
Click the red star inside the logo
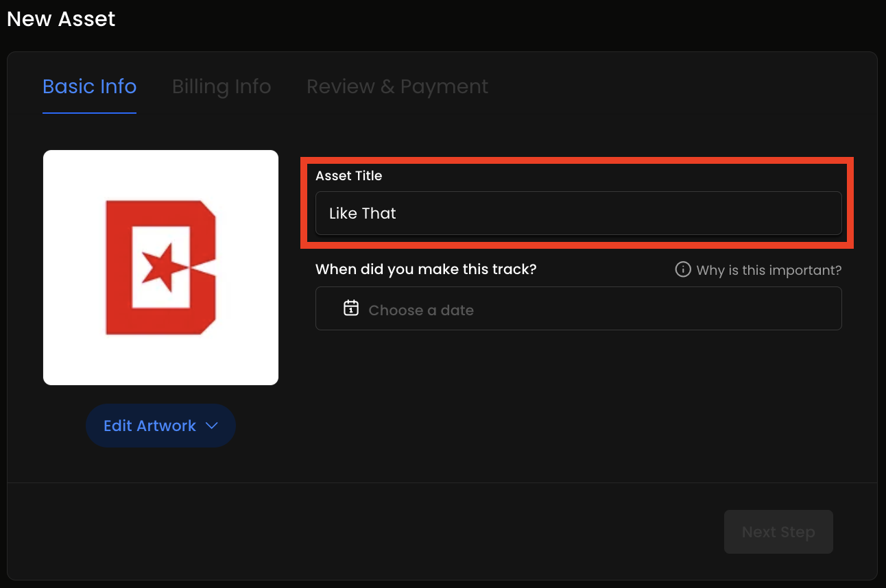159,267
